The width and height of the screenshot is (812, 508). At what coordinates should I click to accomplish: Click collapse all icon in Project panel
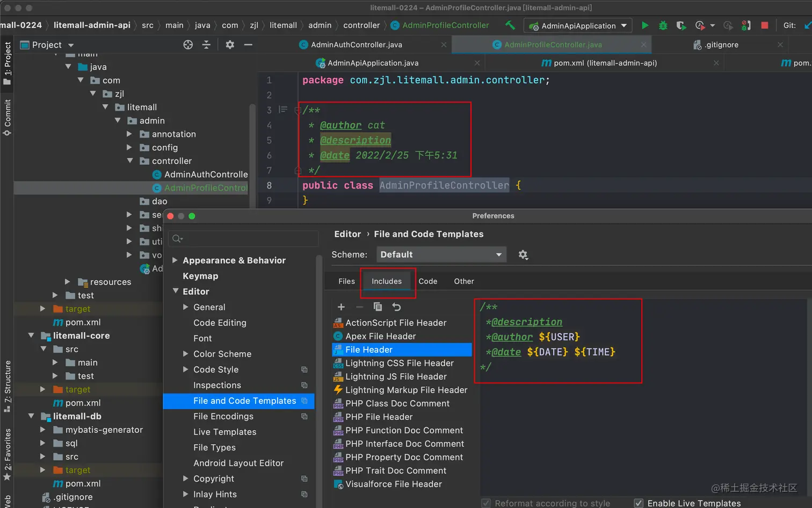point(206,45)
